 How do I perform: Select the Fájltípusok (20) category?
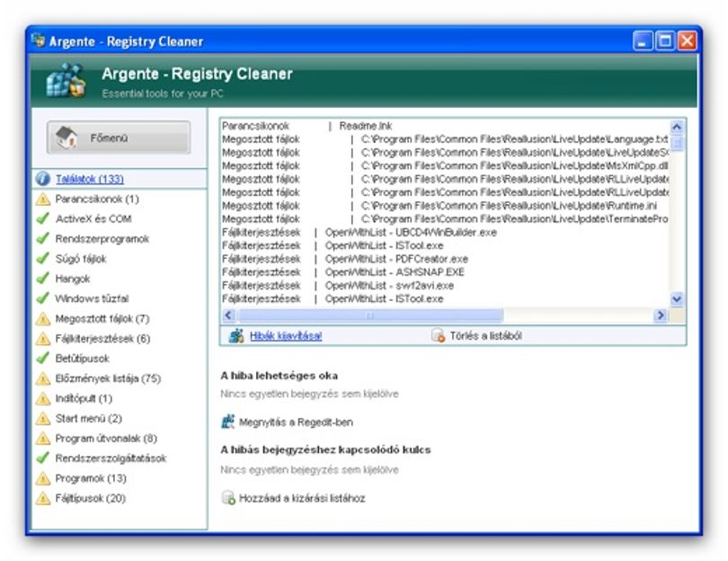[91, 498]
